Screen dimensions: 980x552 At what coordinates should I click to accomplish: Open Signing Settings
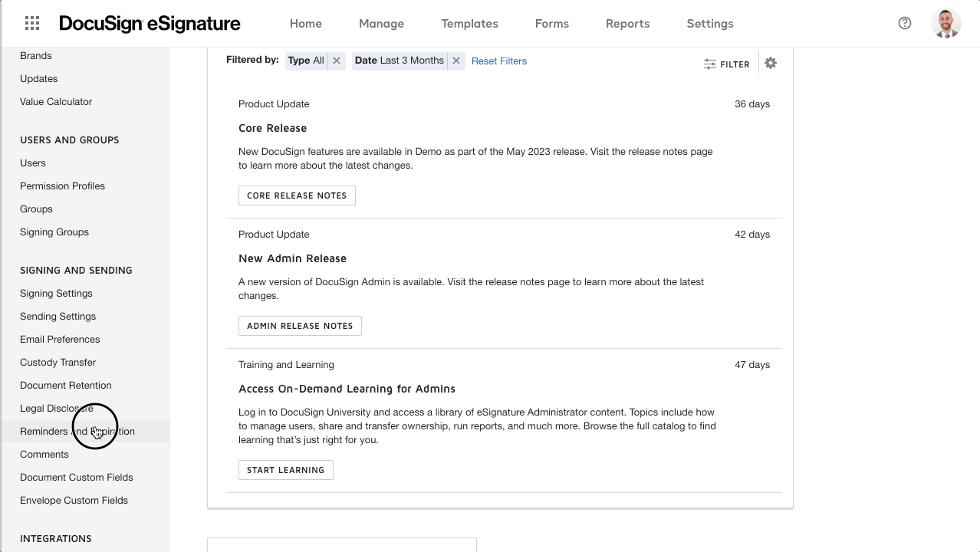[x=56, y=294]
